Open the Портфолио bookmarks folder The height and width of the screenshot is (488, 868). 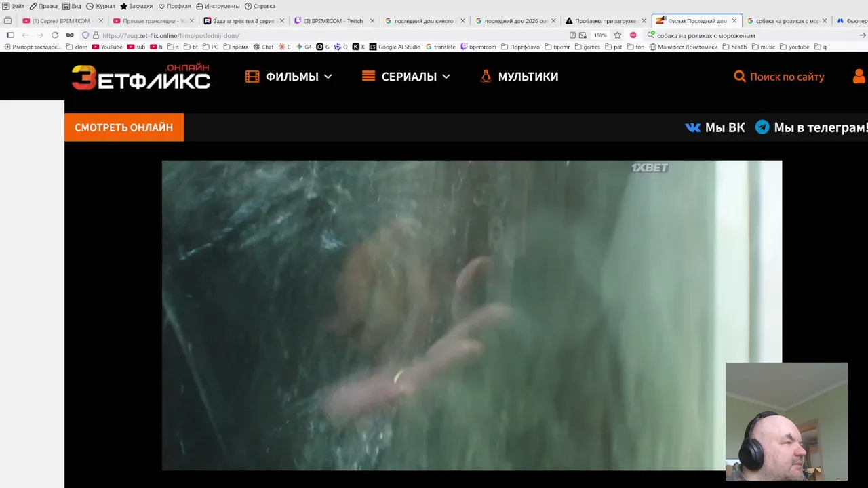pos(520,47)
